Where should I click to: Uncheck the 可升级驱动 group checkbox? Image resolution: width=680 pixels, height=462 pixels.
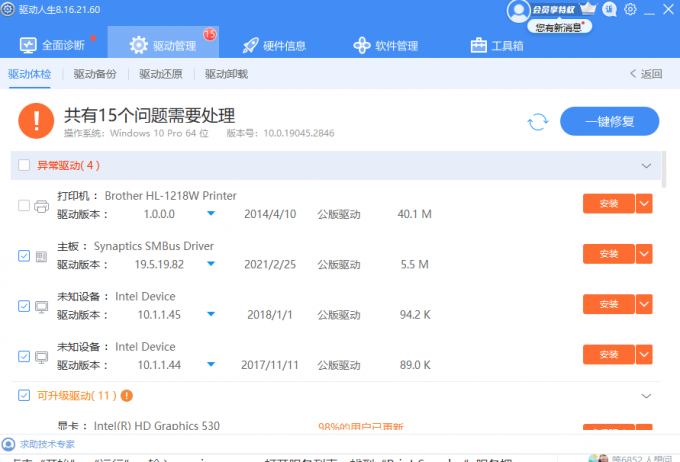pos(24,395)
